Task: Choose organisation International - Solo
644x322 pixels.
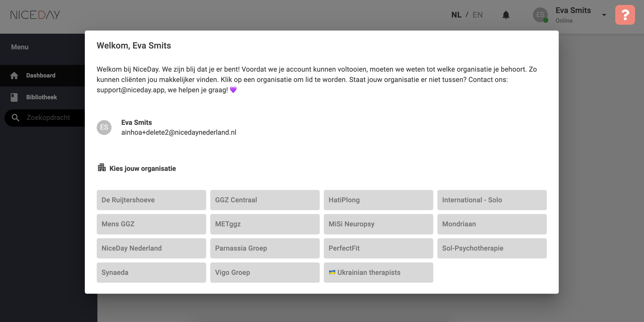Action: (492, 200)
